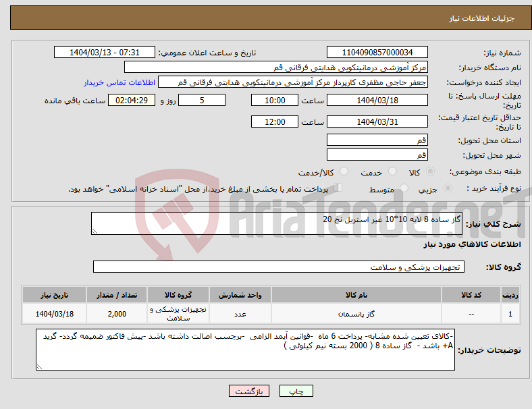Viewport: 532px width, 409px height.
Task: Click the table date cell 1404/03/18
Action: click(54, 314)
